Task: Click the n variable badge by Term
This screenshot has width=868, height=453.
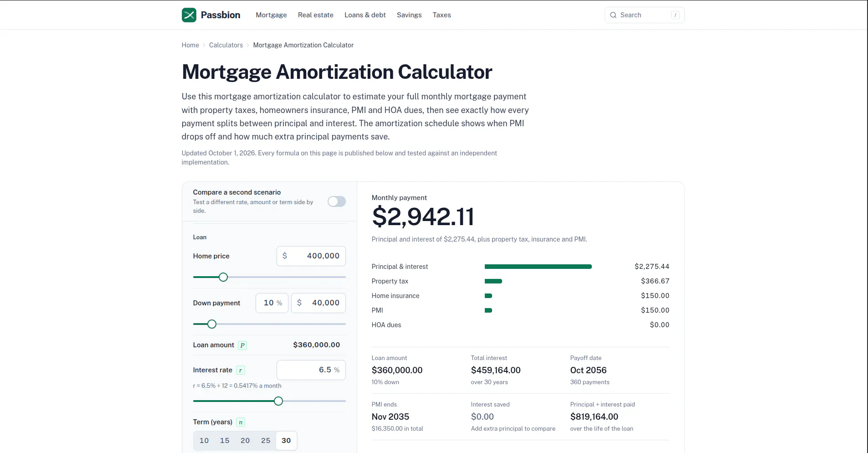Action: (x=241, y=422)
